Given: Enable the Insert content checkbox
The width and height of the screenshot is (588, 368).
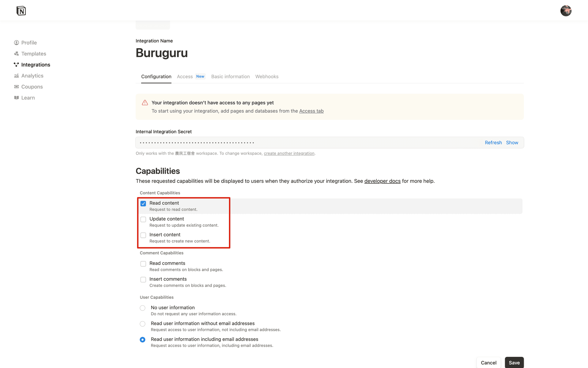Looking at the screenshot, I should (x=143, y=235).
